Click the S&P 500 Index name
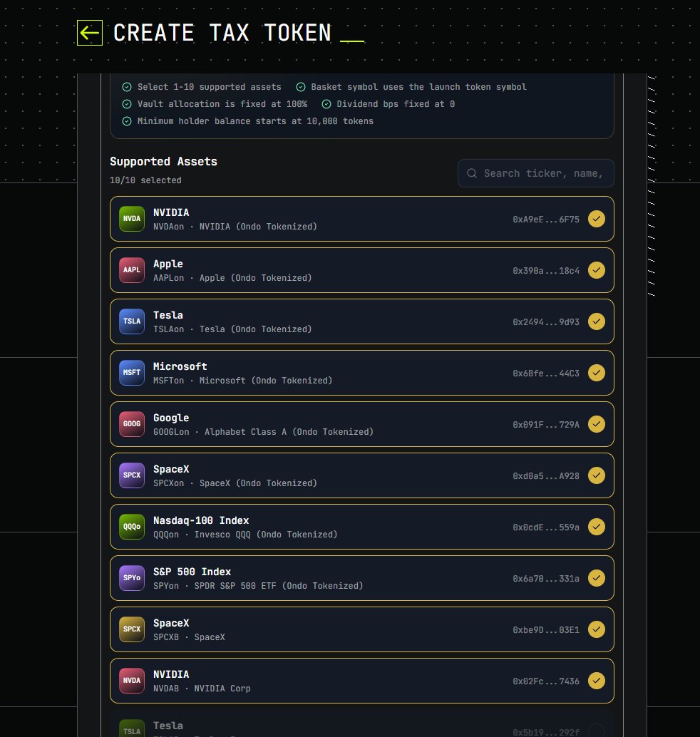 point(192,572)
